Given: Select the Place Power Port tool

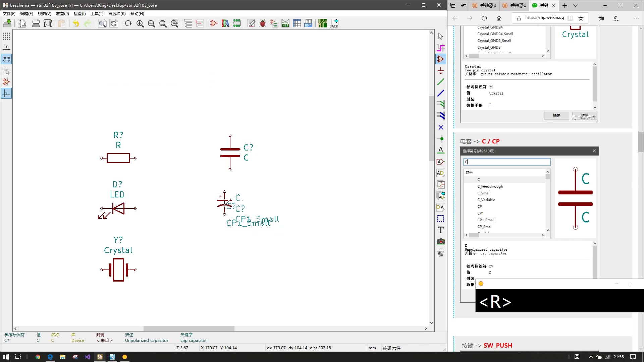Looking at the screenshot, I should [x=441, y=71].
